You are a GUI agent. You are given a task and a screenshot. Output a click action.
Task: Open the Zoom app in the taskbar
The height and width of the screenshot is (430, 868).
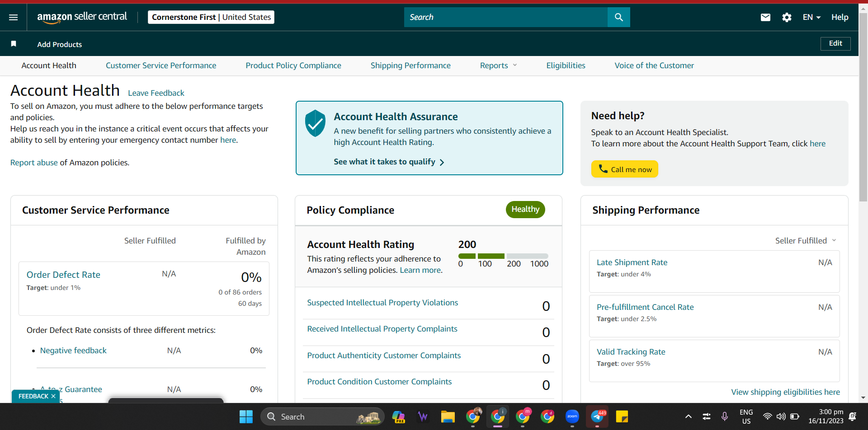pos(572,416)
